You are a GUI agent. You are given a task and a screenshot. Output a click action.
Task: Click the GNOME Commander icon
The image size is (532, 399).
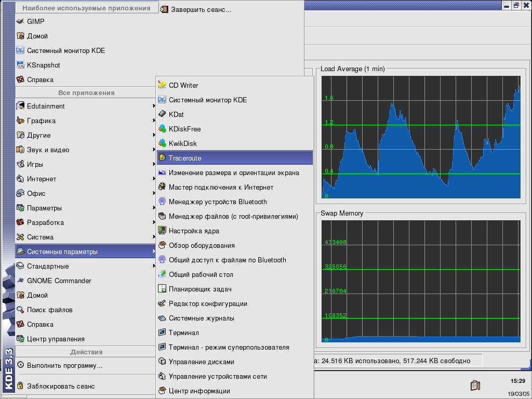[x=20, y=281]
